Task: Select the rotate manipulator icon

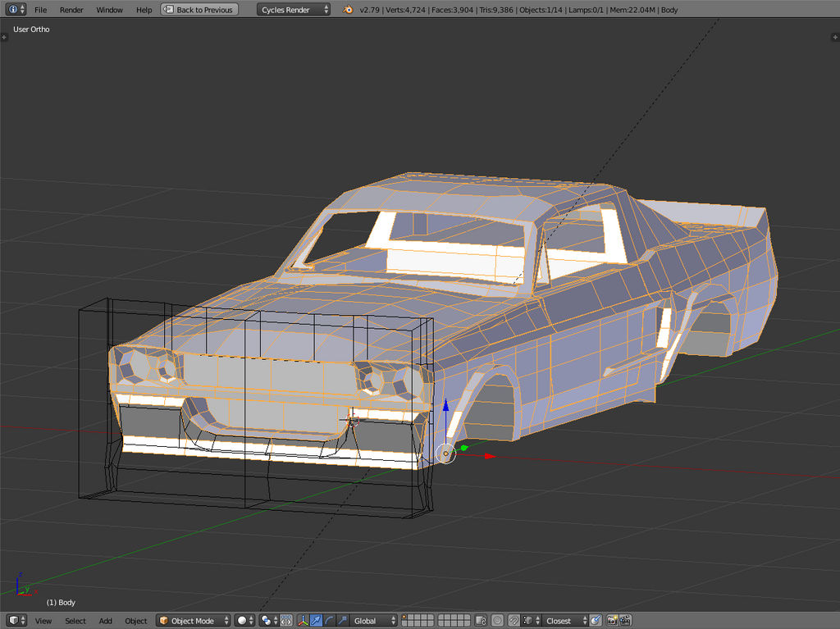Action: point(329,621)
